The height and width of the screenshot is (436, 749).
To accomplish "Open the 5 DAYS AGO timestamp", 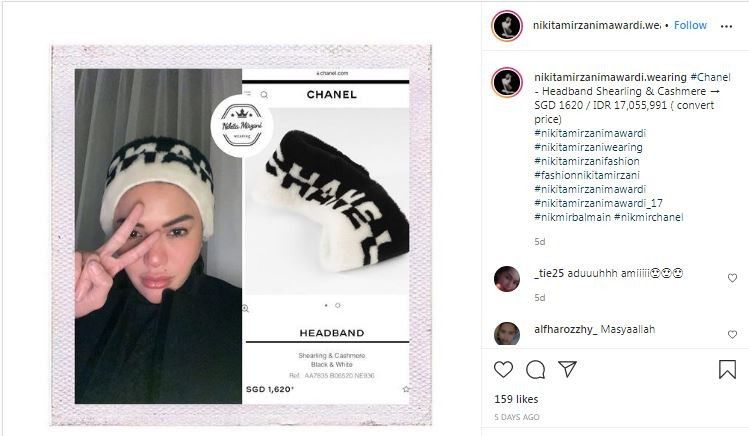I will tap(517, 417).
